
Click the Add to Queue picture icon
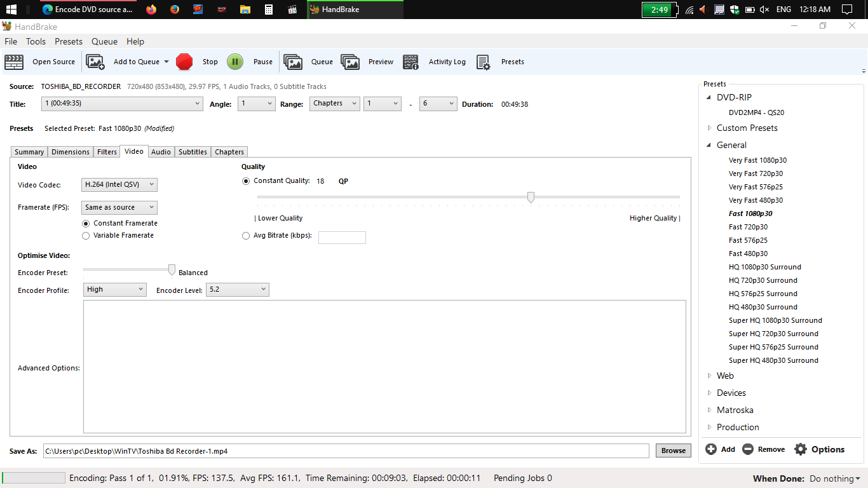pos(95,62)
